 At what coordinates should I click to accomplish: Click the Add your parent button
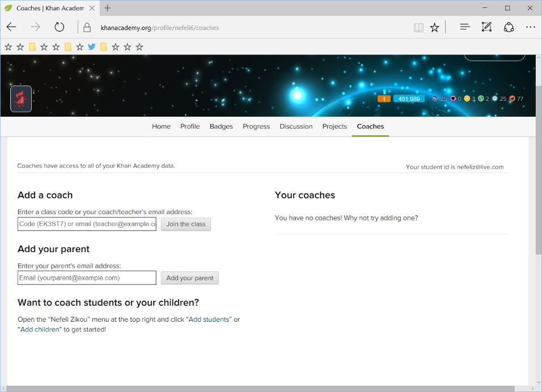pos(190,278)
